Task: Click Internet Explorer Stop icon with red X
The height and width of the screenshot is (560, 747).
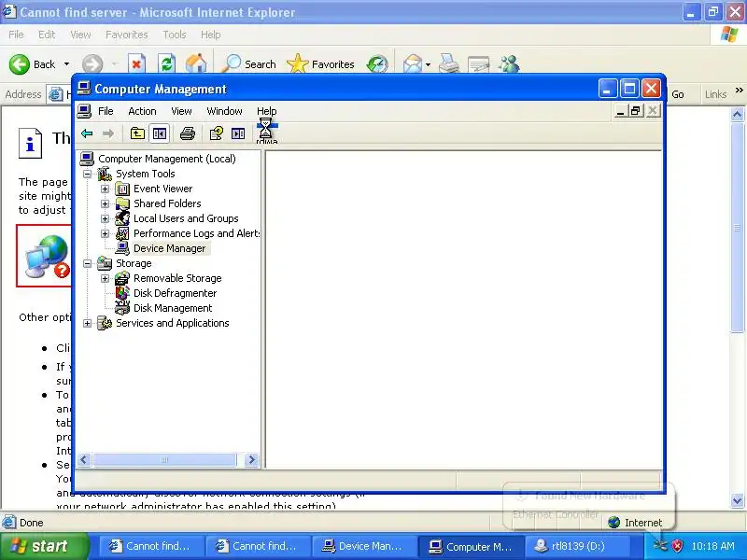Action: coord(136,64)
